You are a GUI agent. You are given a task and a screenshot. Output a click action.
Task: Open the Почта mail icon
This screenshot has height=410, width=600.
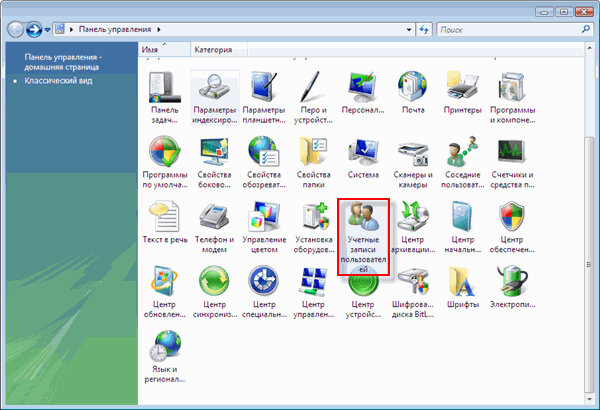coord(412,89)
